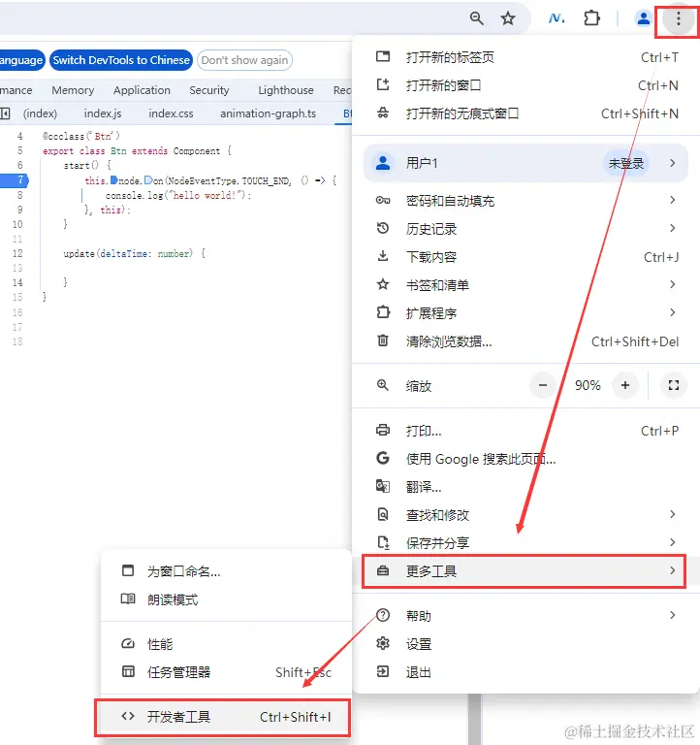The width and height of the screenshot is (700, 745).
Task: Click the translate icon in menu
Action: coord(383,486)
